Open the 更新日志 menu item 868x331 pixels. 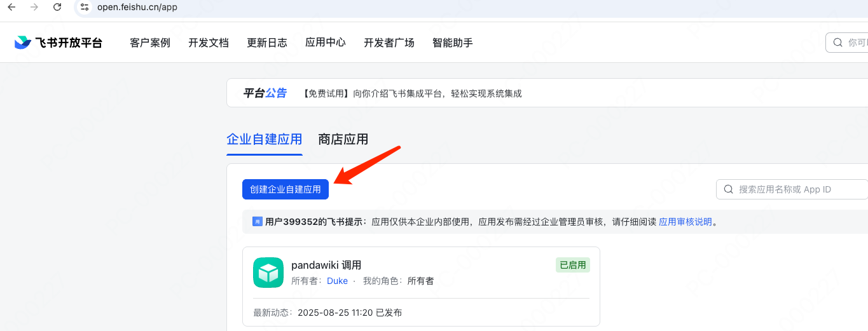[267, 43]
